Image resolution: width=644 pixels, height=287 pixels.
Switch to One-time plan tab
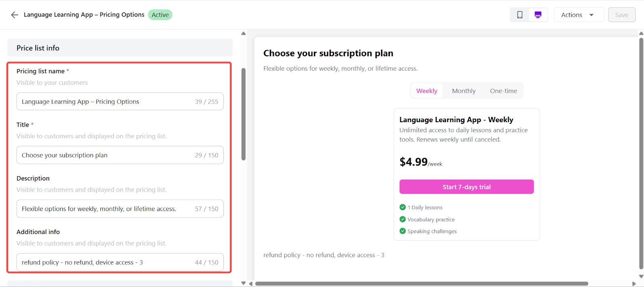pos(504,91)
